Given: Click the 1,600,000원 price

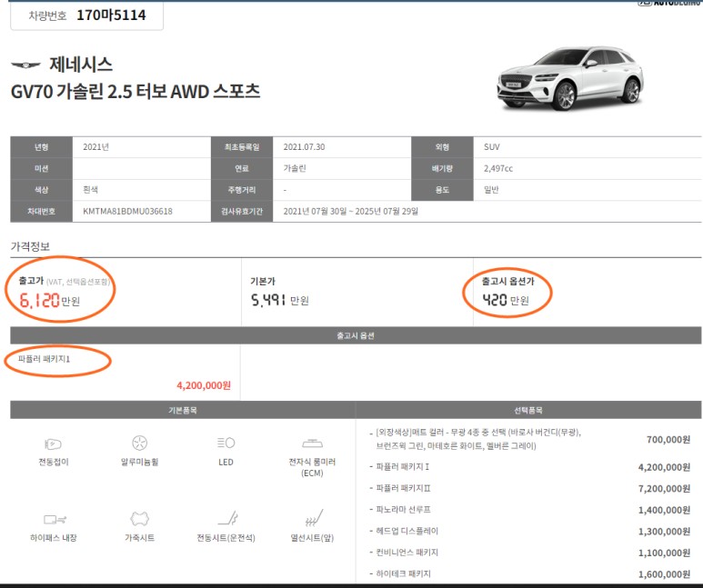Looking at the screenshot, I should 664,574.
